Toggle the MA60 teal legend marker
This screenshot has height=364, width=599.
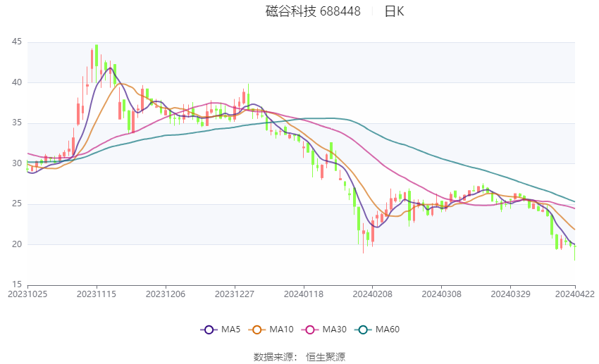(363, 330)
